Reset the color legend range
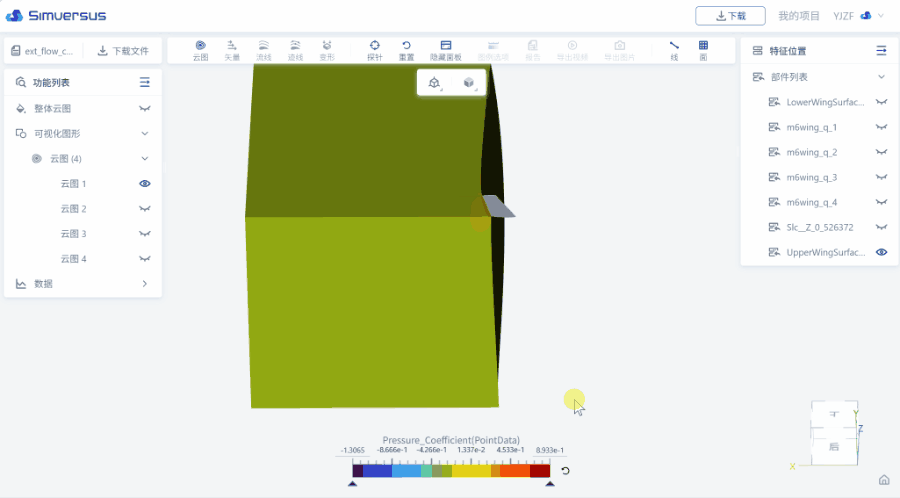This screenshot has height=498, width=900. (x=565, y=471)
